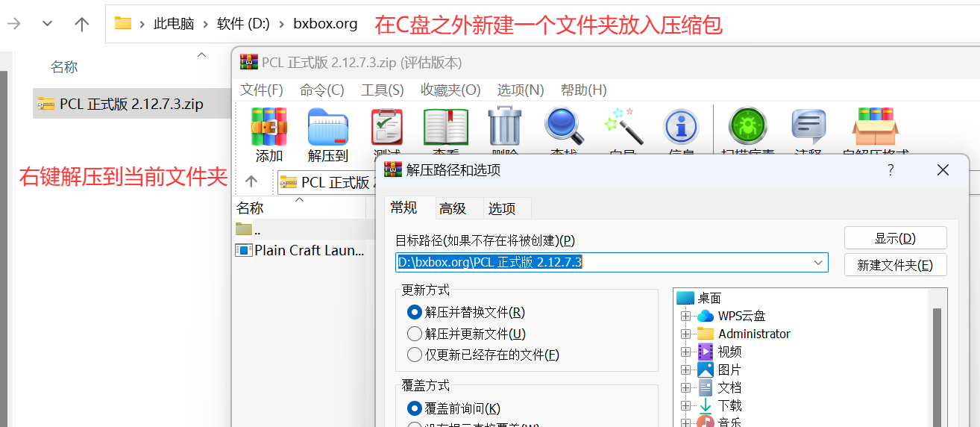The image size is (980, 427).
Task: Click the WPS云盘 cloud icon in tree
Action: (706, 316)
